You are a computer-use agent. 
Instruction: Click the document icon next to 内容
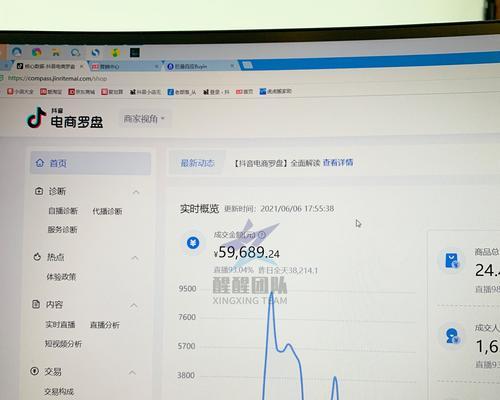pyautogui.click(x=36, y=304)
